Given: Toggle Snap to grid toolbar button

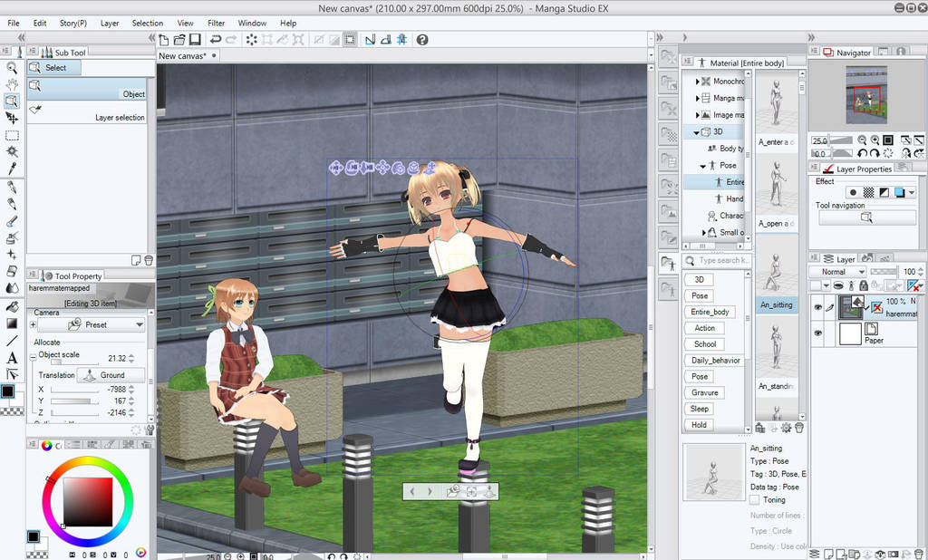Looking at the screenshot, I should pyautogui.click(x=401, y=40).
